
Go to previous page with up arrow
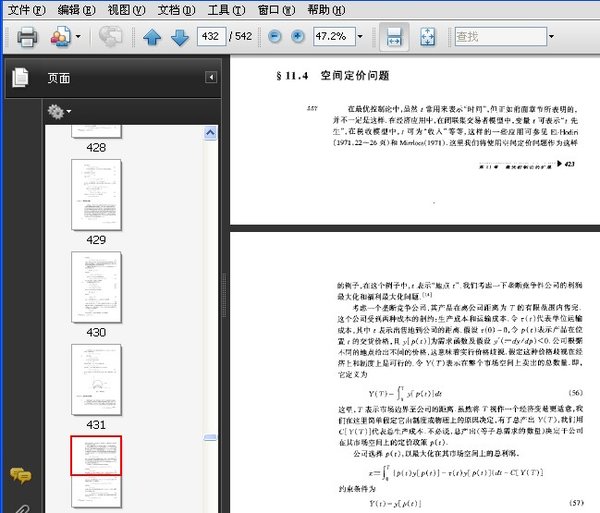(x=152, y=37)
